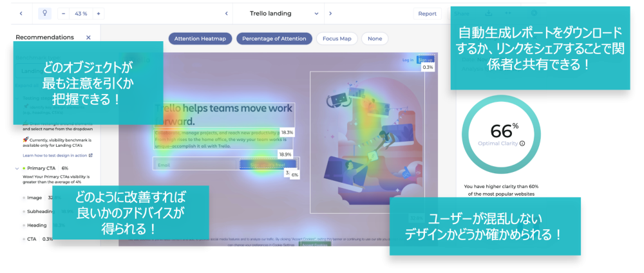The height and width of the screenshot is (273, 644).
Task: Click the info icon beside Optimal Clarity
Action: pos(522,144)
